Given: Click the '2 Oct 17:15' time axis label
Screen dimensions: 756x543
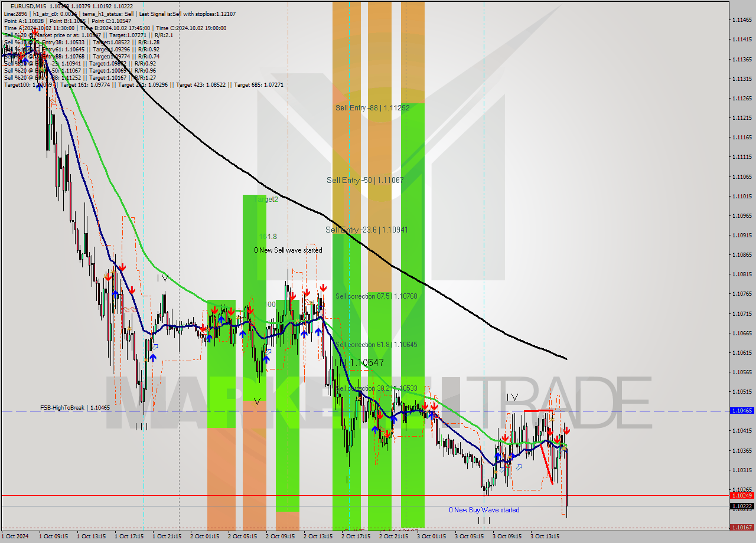Looking at the screenshot, I should (356, 537).
